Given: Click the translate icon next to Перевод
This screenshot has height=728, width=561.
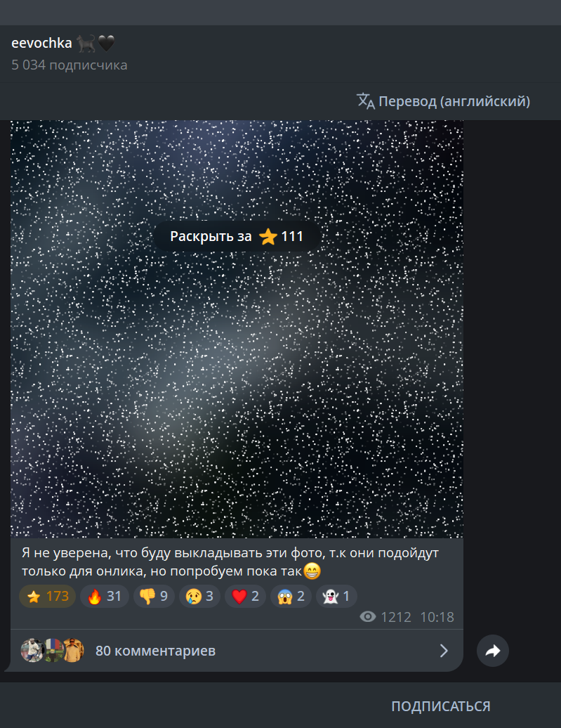Looking at the screenshot, I should point(366,101).
